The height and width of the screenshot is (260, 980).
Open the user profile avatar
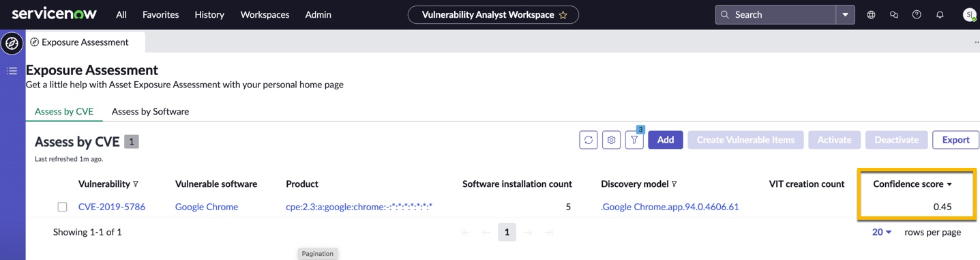[x=969, y=14]
